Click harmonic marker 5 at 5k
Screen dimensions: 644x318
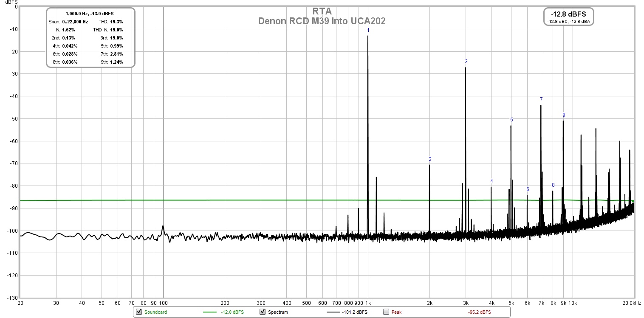coord(511,120)
